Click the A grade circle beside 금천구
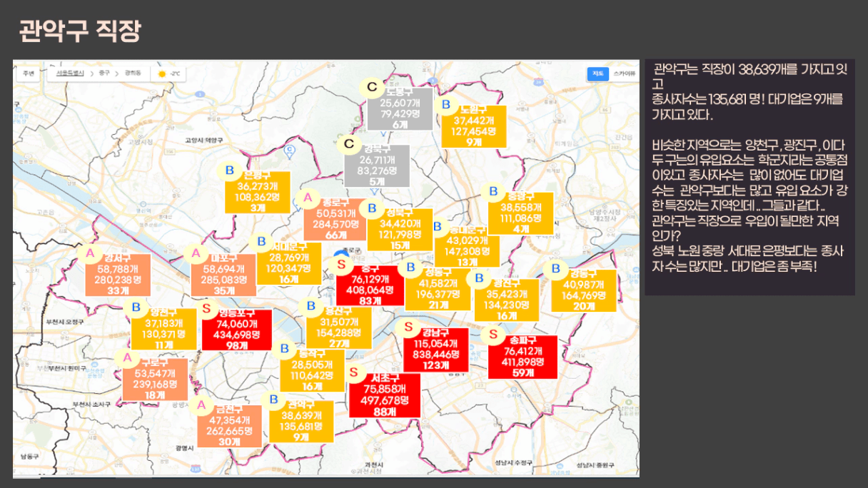868x488 pixels. (x=201, y=405)
